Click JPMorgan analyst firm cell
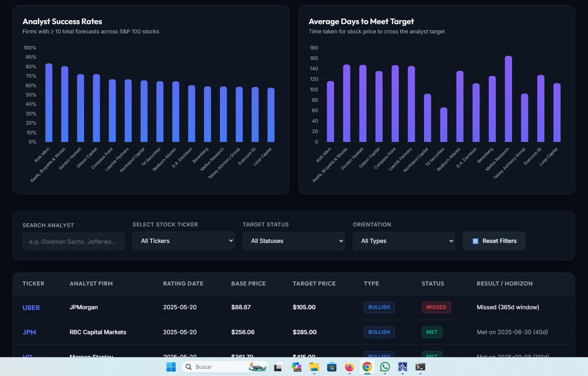This screenshot has width=588, height=376. point(84,307)
